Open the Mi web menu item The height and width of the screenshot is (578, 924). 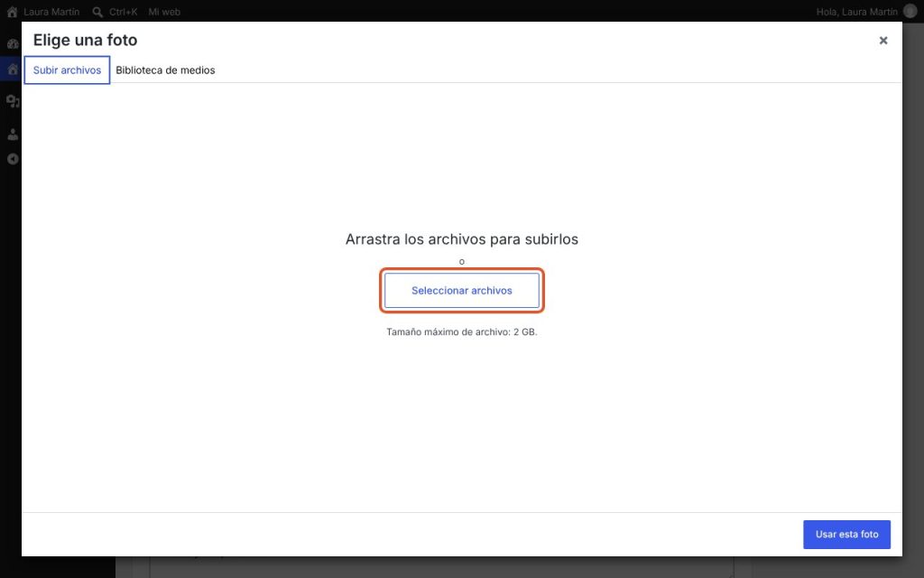[164, 12]
